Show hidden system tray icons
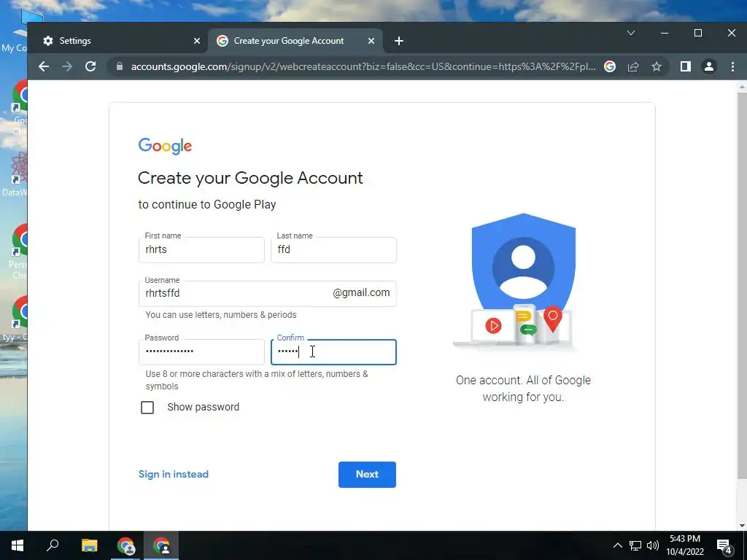The width and height of the screenshot is (747, 560). pyautogui.click(x=617, y=545)
